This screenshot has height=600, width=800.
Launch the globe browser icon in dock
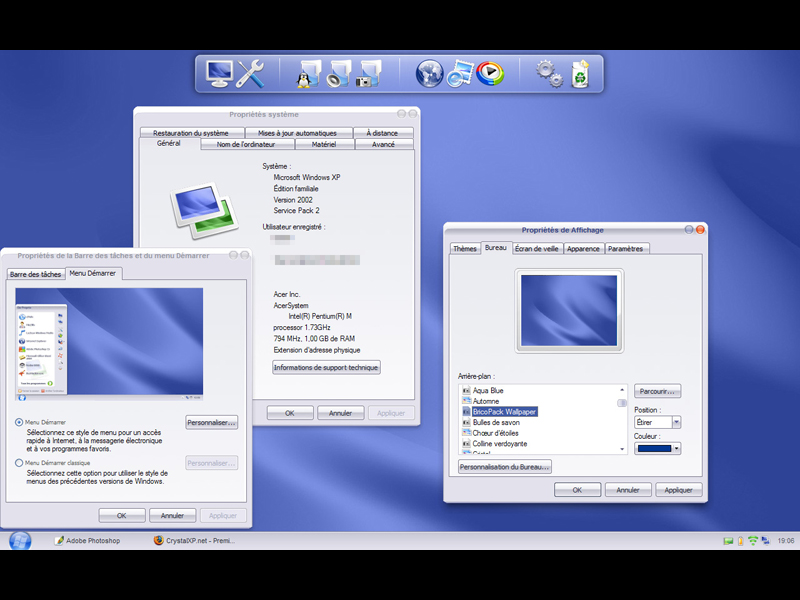tap(430, 74)
